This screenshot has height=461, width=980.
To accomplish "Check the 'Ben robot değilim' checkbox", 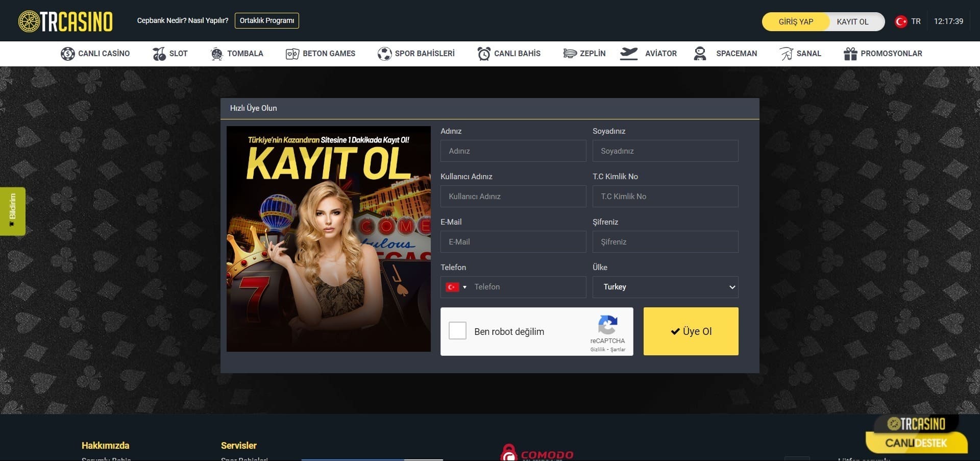I will (457, 331).
